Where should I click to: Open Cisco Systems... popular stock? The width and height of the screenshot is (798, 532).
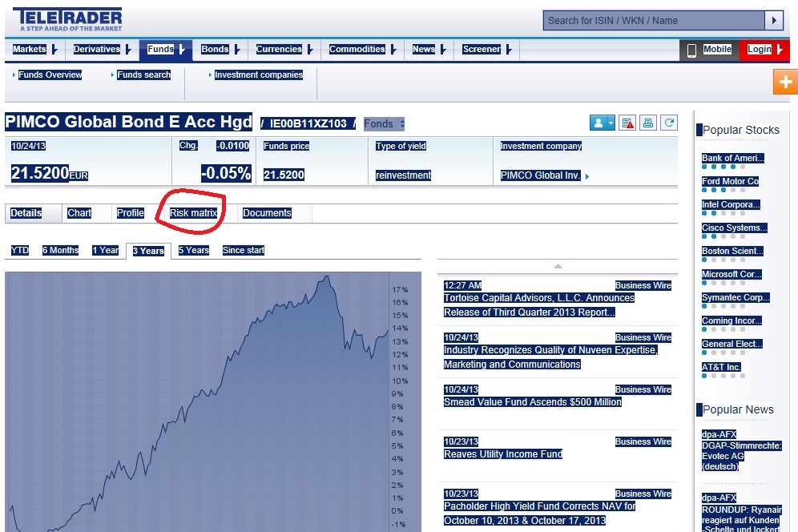click(x=735, y=228)
